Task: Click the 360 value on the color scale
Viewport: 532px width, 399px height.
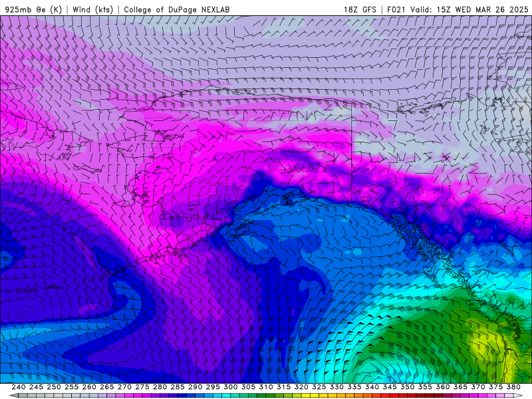Action: [x=442, y=387]
